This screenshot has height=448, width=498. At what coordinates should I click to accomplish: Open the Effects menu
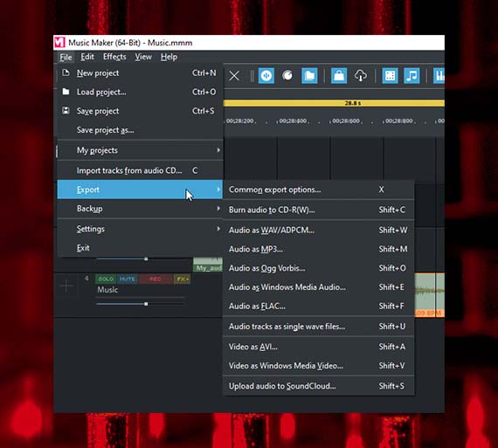click(x=114, y=57)
